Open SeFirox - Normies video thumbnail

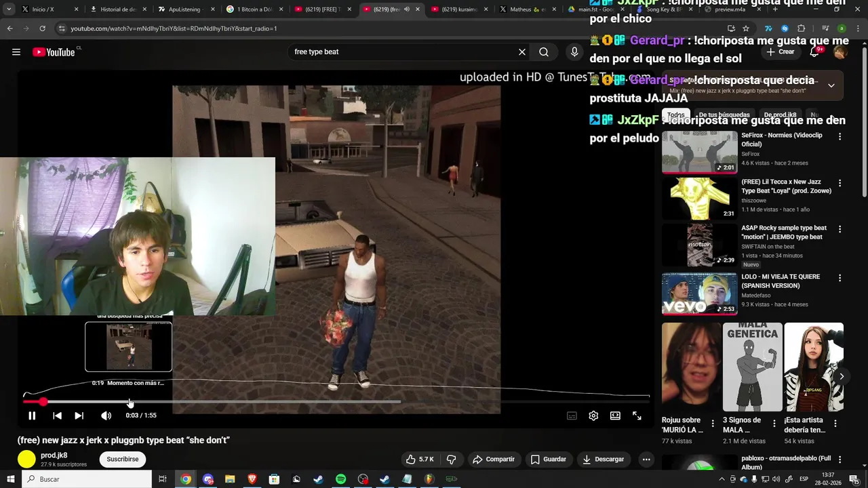pyautogui.click(x=699, y=152)
